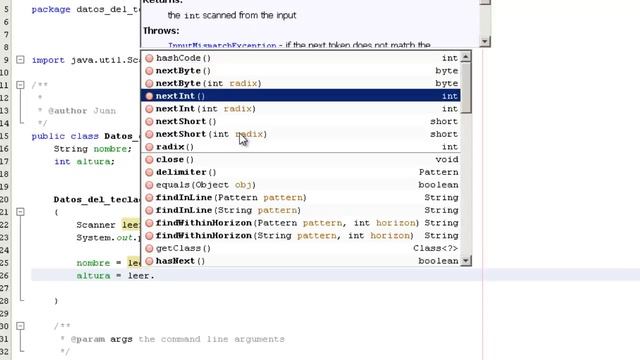Viewport: 640px width, 360px height.
Task: Choose nextByte(int radix) suggestion
Action: tap(301, 83)
